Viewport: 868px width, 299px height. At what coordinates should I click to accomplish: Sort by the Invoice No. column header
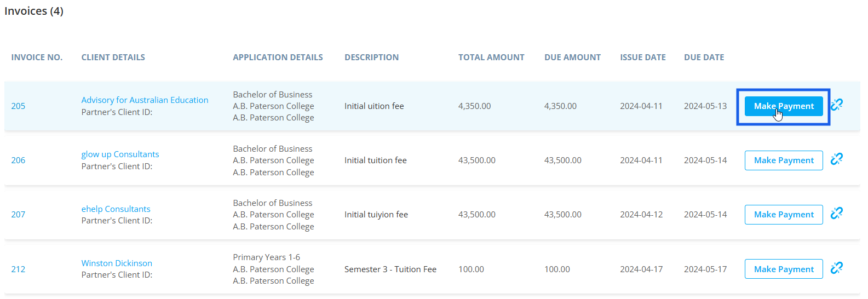click(37, 58)
